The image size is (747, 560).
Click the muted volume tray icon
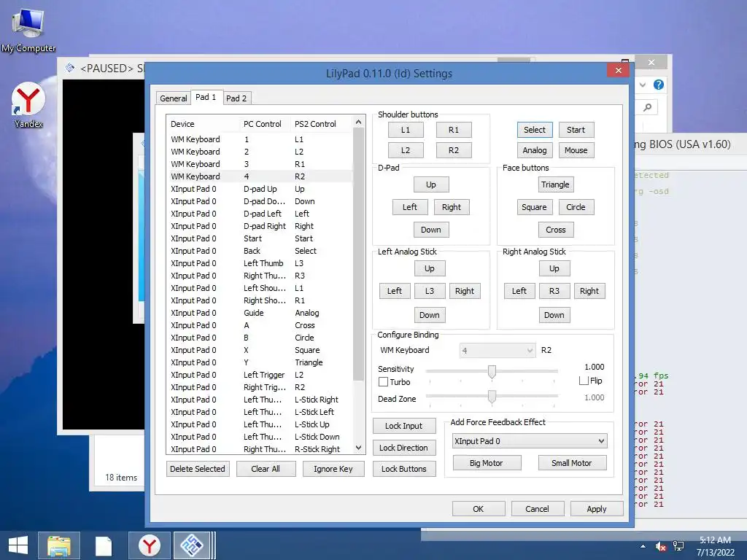(661, 547)
